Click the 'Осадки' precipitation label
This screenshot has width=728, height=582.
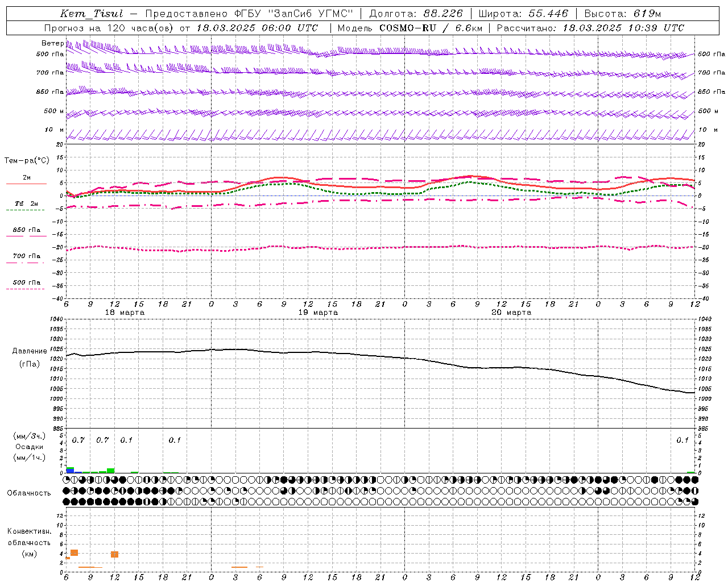point(29,447)
